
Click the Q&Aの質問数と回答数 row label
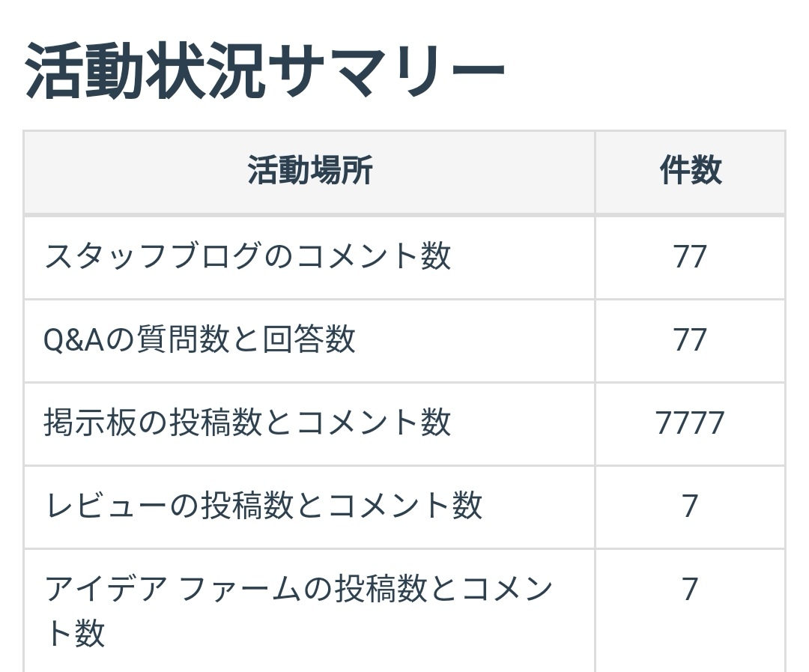click(199, 340)
